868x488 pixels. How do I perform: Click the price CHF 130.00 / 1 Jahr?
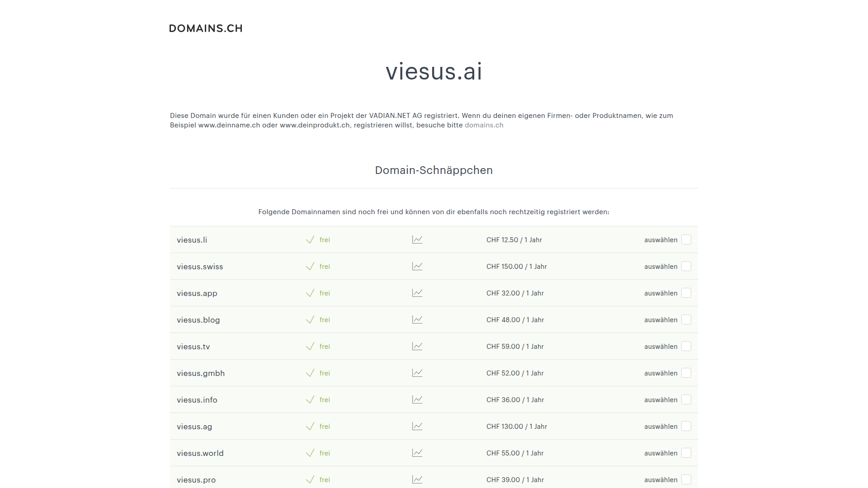tap(517, 427)
